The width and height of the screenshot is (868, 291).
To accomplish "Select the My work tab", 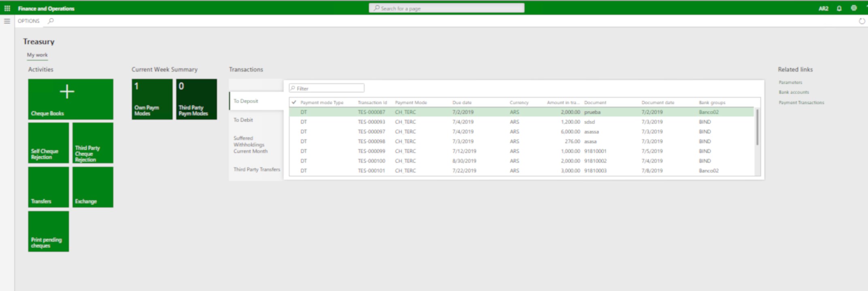I will tap(37, 55).
